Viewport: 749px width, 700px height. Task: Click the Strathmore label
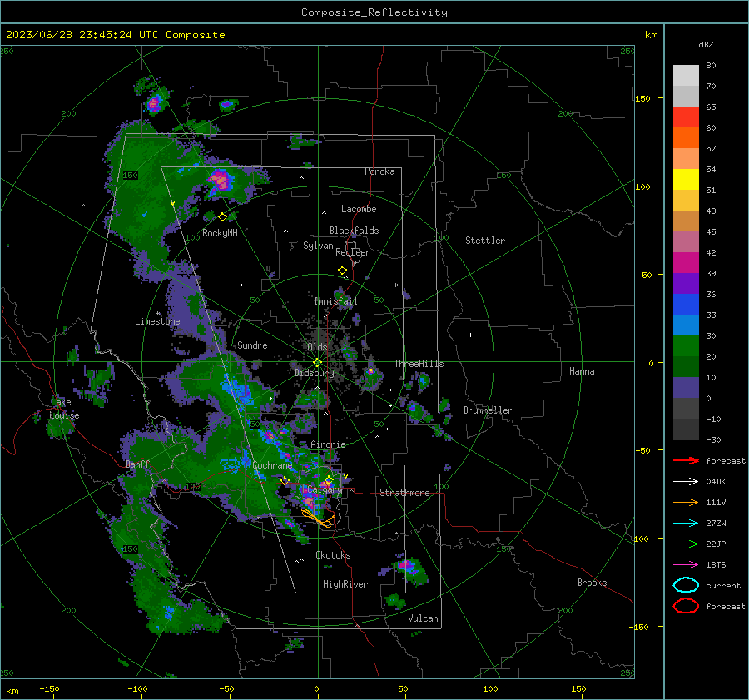coord(404,493)
